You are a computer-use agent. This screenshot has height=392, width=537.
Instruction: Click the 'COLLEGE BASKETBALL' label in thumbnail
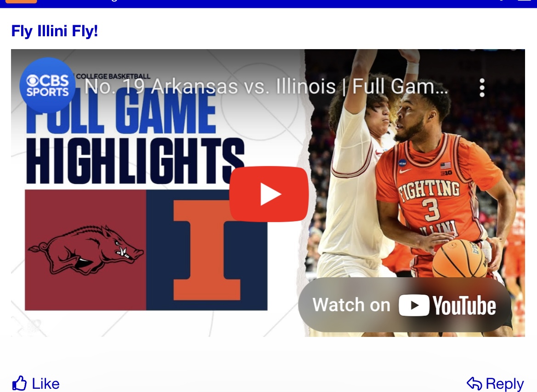(113, 76)
